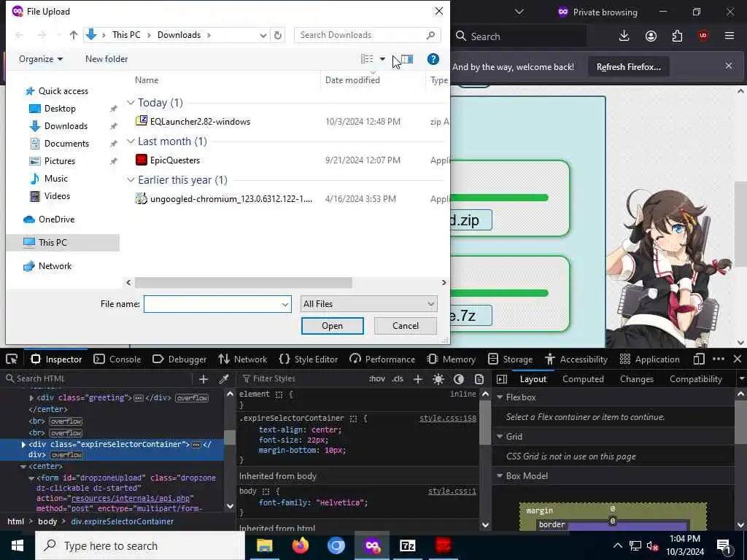Open the uBlock Origin toolbar icon
747x560 pixels.
click(703, 36)
